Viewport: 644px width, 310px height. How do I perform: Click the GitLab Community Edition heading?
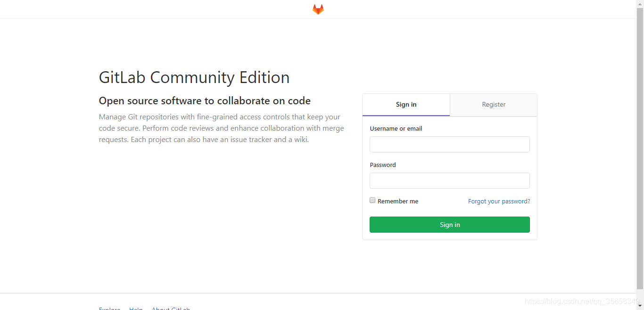pyautogui.click(x=194, y=77)
